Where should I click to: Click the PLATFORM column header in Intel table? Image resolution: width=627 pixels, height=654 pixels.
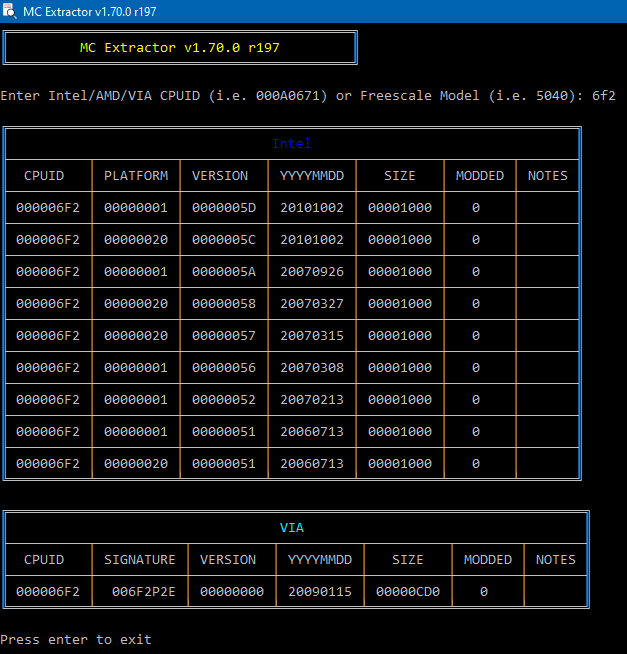coord(136,176)
